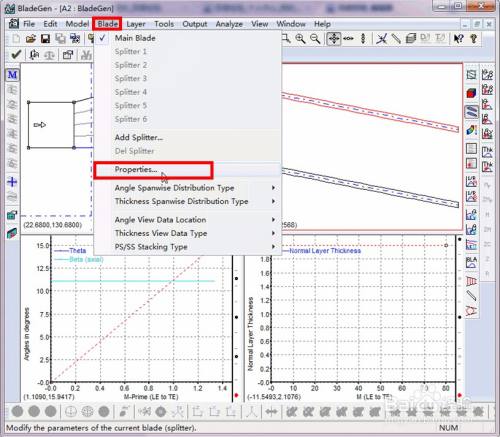Click the Thk thickness chart icon

pos(487,152)
